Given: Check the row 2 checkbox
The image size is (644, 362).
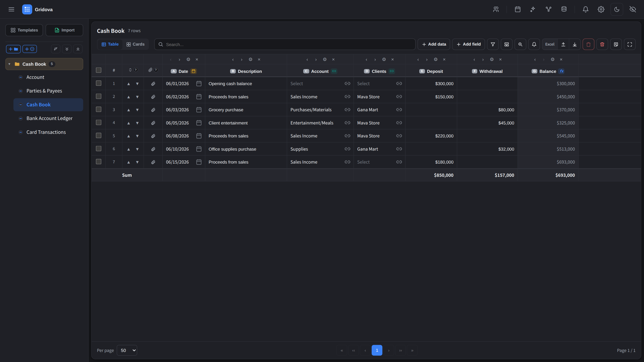Looking at the screenshot, I should tap(98, 96).
